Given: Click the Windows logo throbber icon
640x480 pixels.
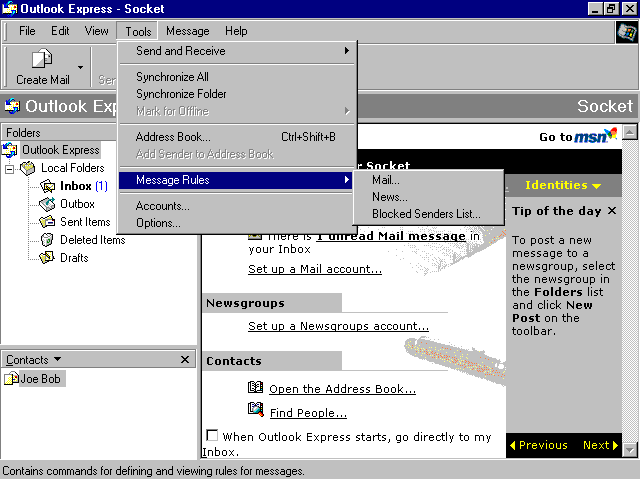Looking at the screenshot, I should coord(627,32).
